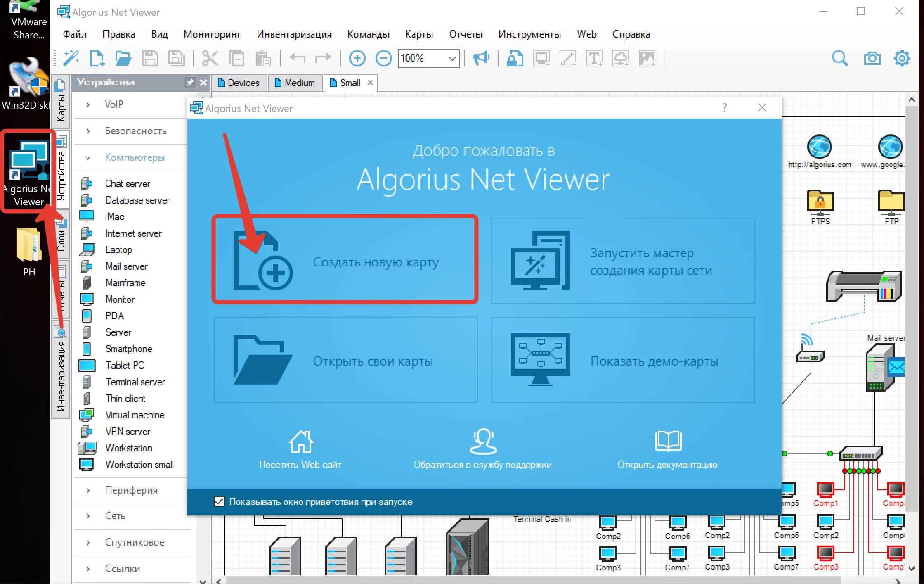Open settings via the gear icon
The image size is (924, 584).
[x=902, y=58]
